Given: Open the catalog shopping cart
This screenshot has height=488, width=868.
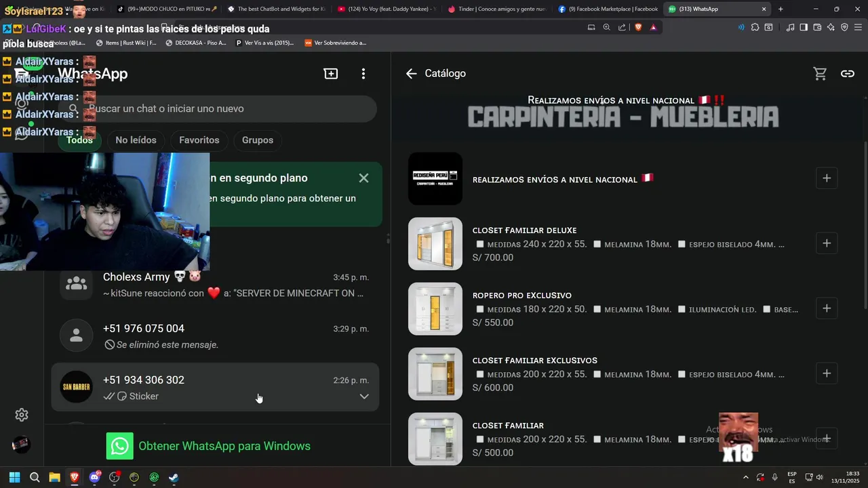Looking at the screenshot, I should point(820,73).
